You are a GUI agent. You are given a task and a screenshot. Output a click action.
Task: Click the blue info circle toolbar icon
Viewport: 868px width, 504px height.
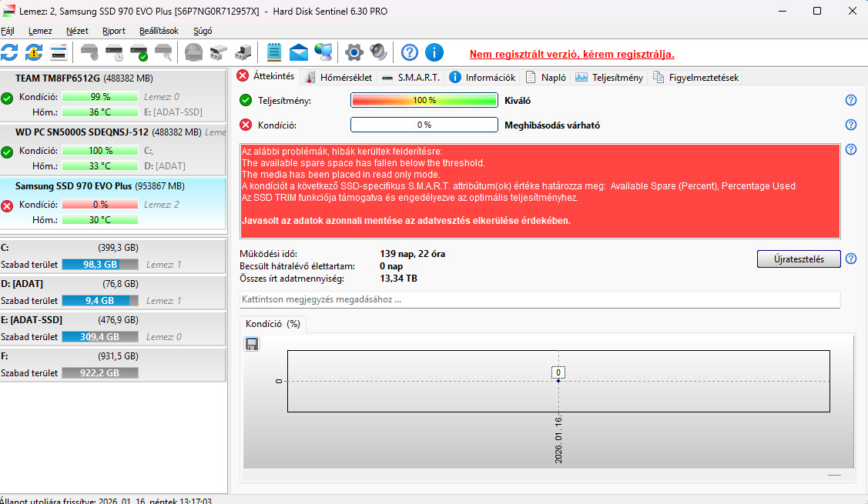coord(434,52)
